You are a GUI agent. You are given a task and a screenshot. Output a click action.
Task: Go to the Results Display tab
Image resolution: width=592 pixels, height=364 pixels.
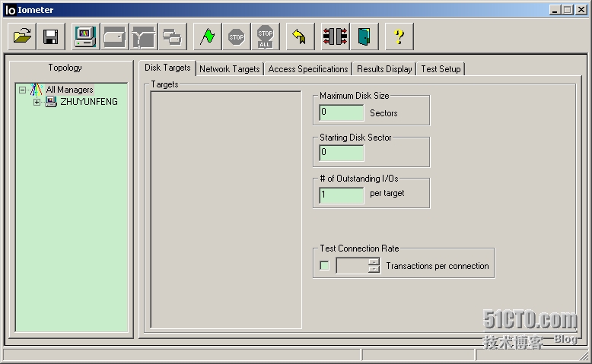(x=384, y=69)
